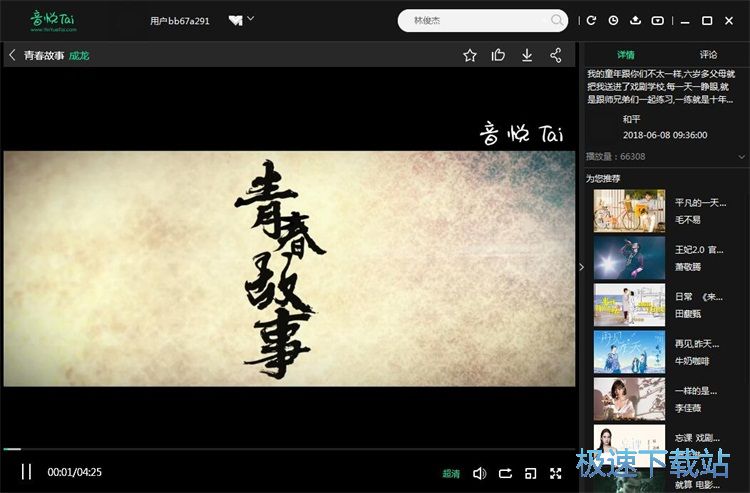The height and width of the screenshot is (493, 750).
Task: Click artist name 李佳薇
Action: tap(687, 408)
